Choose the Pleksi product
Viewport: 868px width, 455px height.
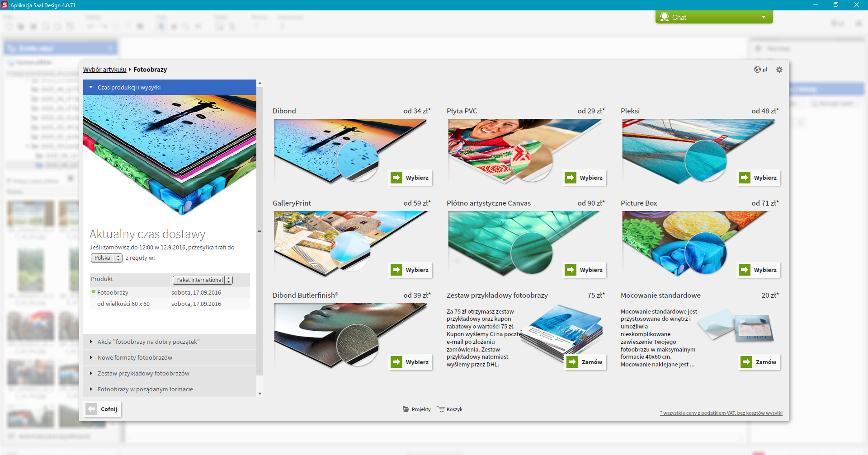point(759,178)
